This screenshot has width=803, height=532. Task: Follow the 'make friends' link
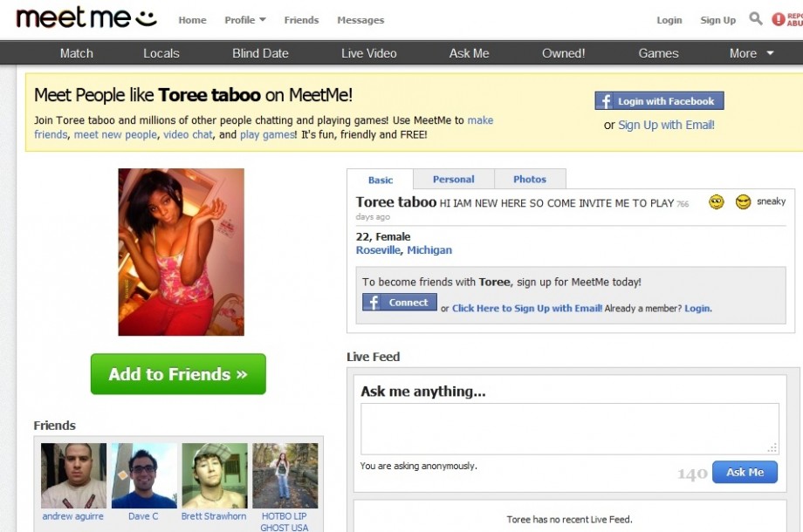264,127
